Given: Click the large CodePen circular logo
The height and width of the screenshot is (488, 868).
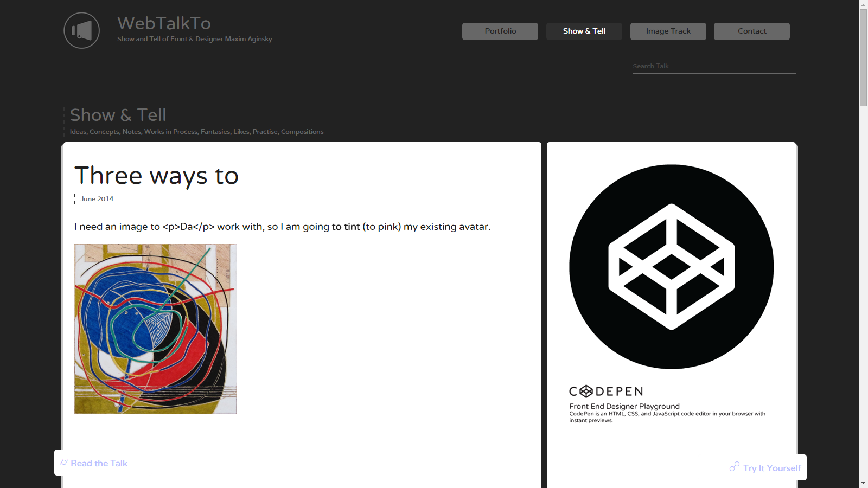Looking at the screenshot, I should [672, 267].
